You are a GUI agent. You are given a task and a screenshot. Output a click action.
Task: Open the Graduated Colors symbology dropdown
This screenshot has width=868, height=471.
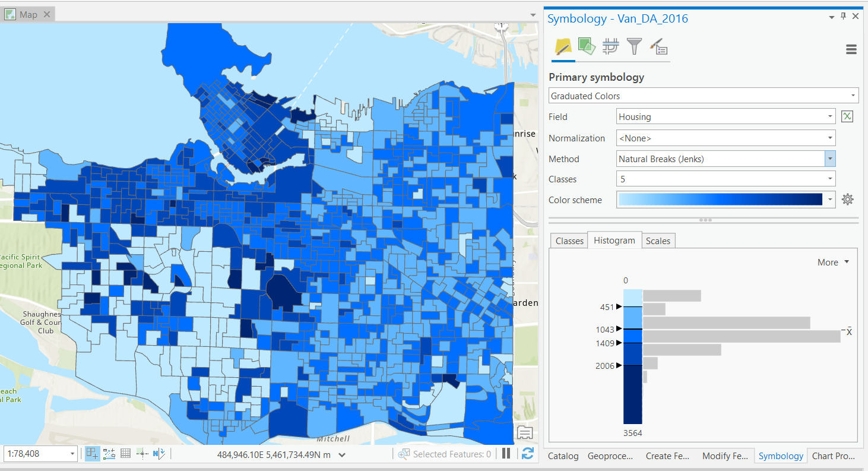(x=704, y=96)
